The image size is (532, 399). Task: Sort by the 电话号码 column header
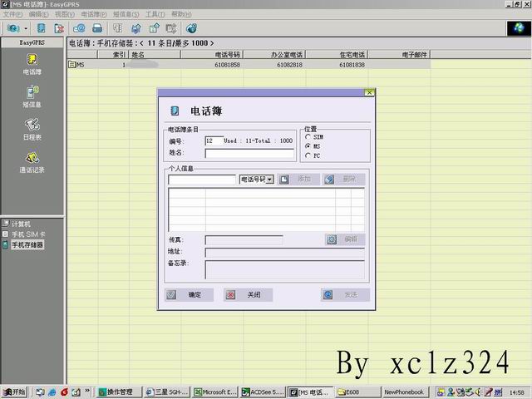coord(212,55)
